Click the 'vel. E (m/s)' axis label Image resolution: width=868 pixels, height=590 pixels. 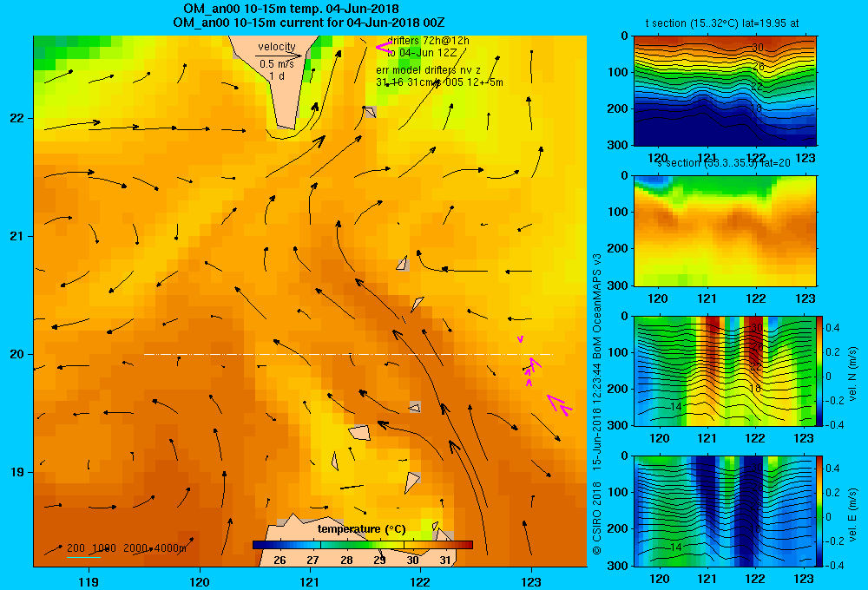coord(853,515)
